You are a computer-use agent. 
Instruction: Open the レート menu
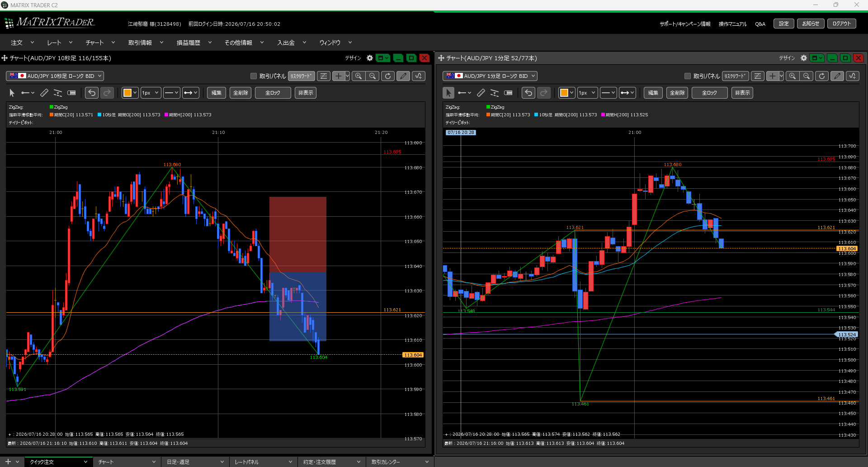(60, 43)
